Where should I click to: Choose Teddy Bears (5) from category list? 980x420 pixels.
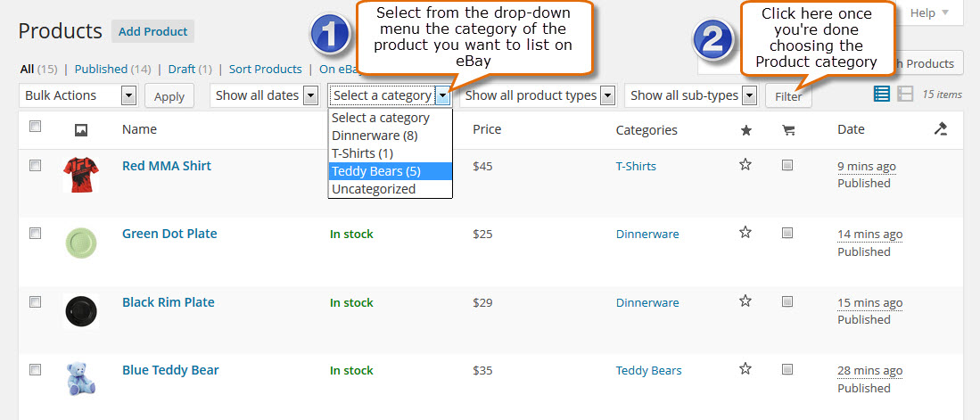(x=390, y=171)
